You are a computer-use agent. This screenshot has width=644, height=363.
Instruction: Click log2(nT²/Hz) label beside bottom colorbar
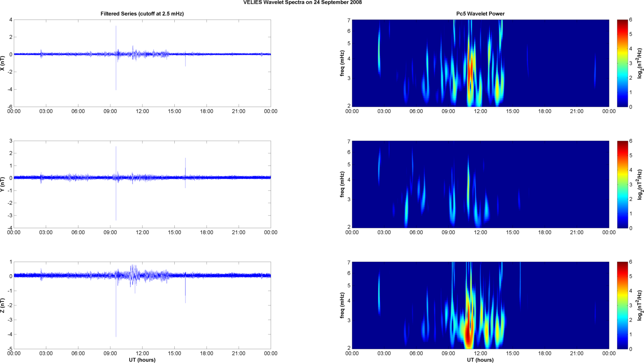[x=639, y=305]
